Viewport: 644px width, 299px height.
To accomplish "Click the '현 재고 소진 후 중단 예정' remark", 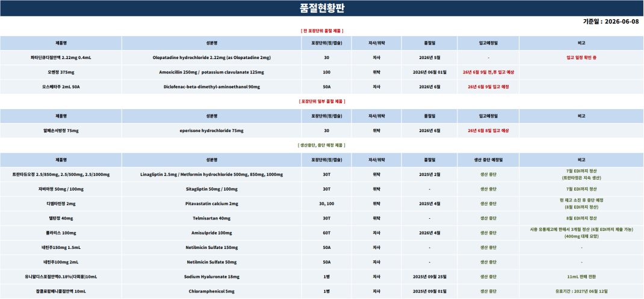I will (581, 200).
